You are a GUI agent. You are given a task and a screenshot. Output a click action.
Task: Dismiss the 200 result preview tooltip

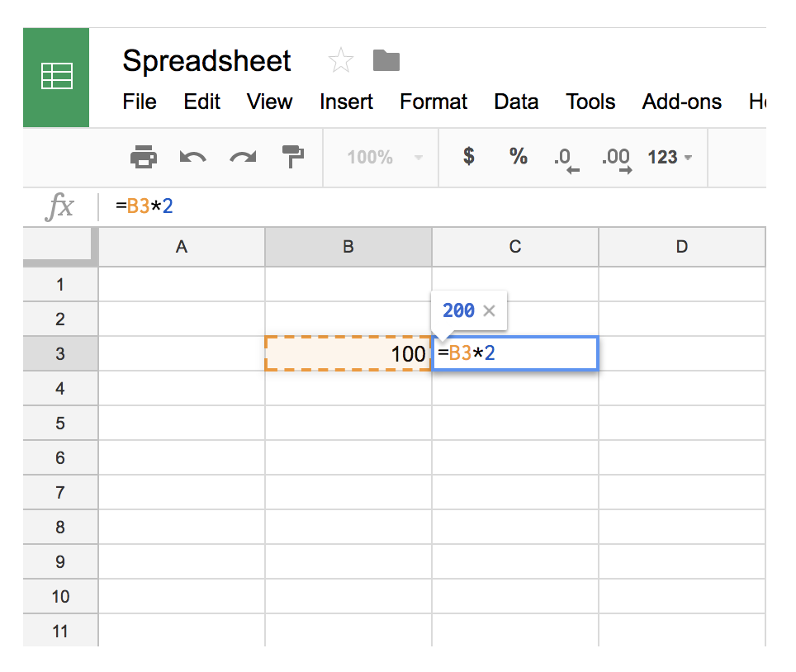[489, 310]
